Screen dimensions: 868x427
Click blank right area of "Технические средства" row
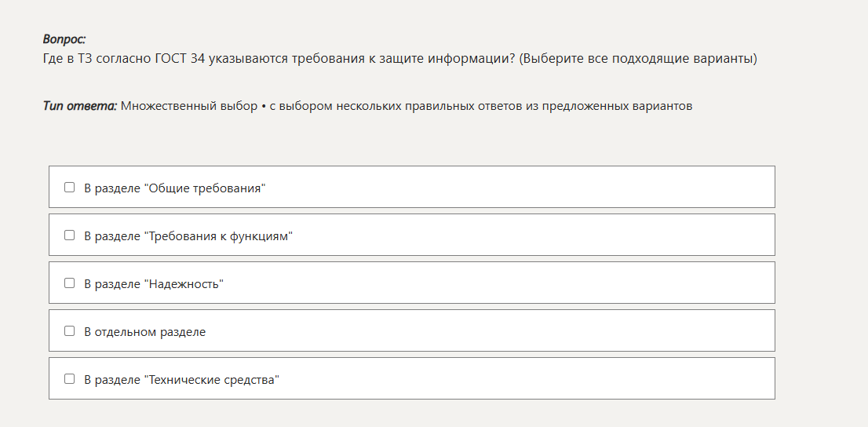(x=549, y=379)
